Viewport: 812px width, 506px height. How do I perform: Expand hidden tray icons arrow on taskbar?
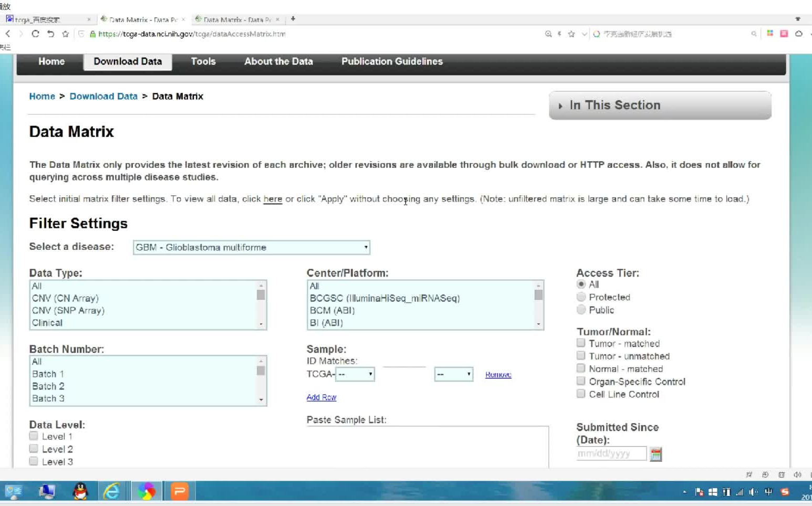pos(684,492)
